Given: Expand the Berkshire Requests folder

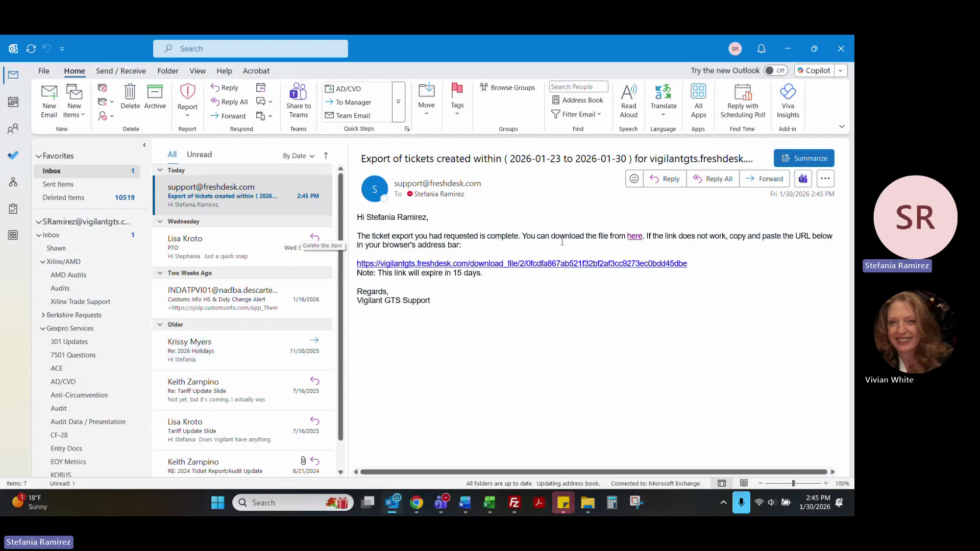Looking at the screenshot, I should click(43, 315).
